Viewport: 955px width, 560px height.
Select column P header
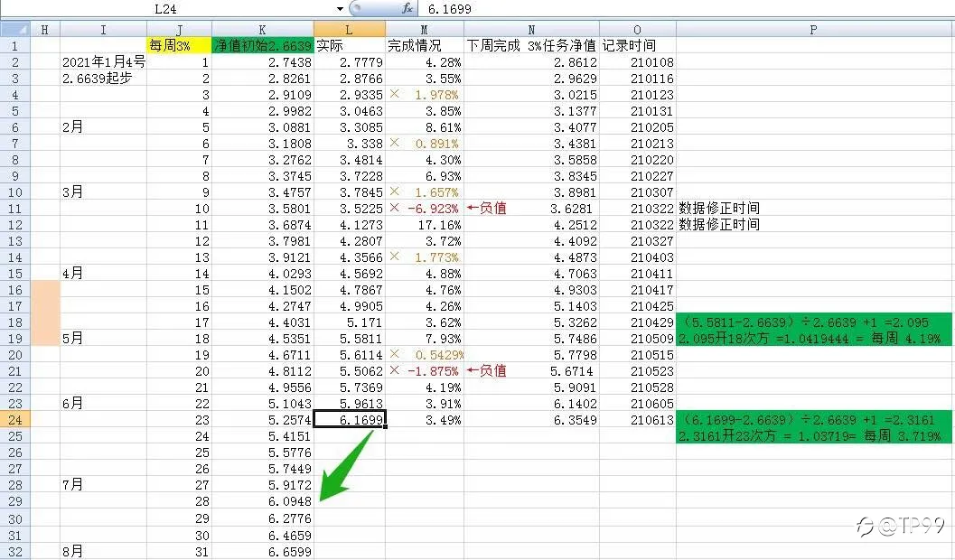click(814, 29)
